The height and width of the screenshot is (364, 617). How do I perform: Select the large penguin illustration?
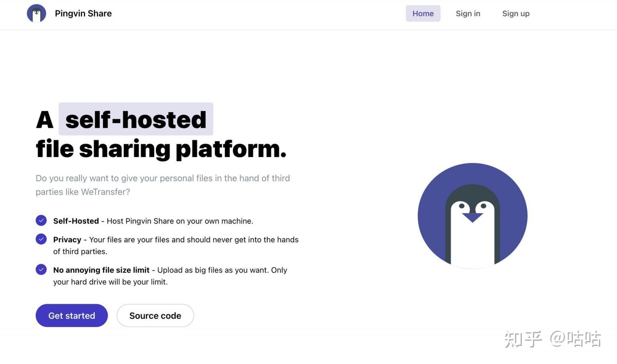[472, 216]
